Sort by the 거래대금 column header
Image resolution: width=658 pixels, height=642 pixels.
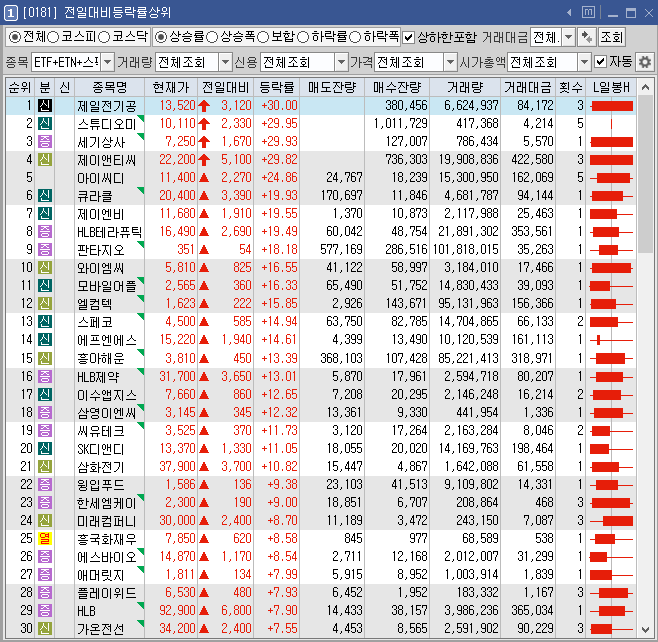(x=528, y=87)
